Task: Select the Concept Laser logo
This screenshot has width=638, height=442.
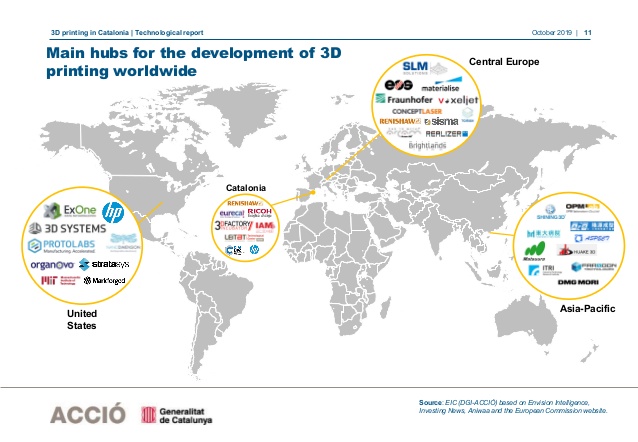Action: pyautogui.click(x=417, y=111)
